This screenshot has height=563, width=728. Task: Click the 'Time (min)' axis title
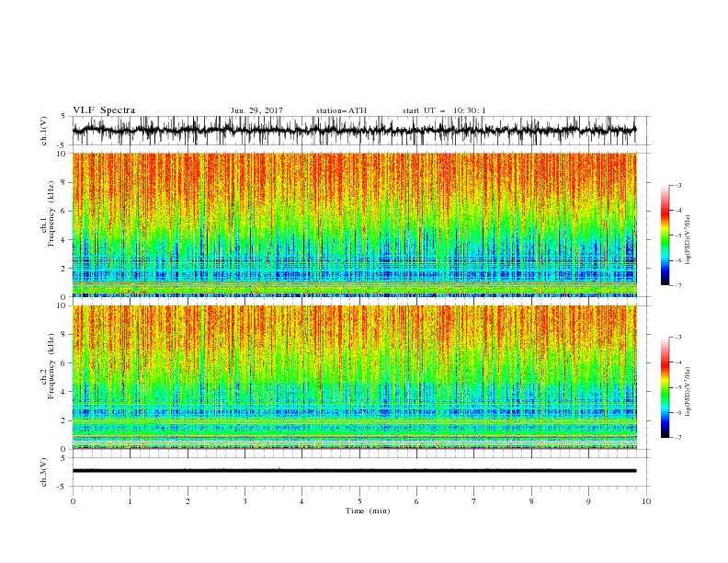click(368, 511)
